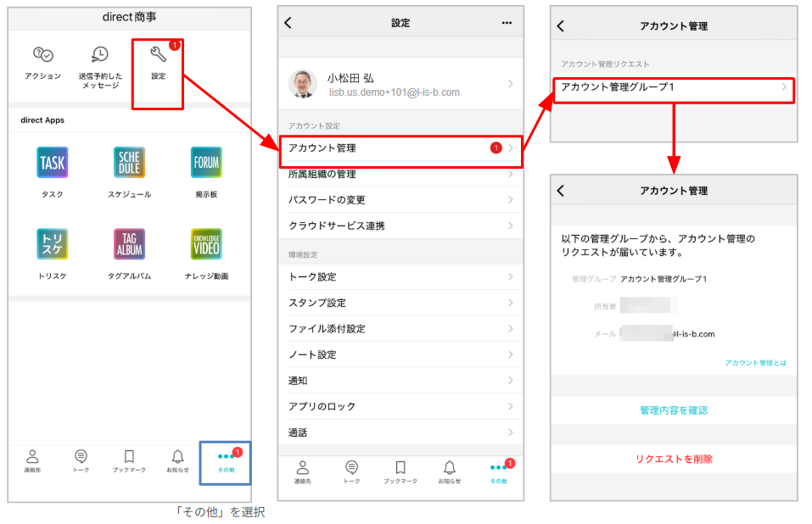812x524 pixels.
Task: Open 送信予約したメッセージ clock icon
Action: click(99, 54)
